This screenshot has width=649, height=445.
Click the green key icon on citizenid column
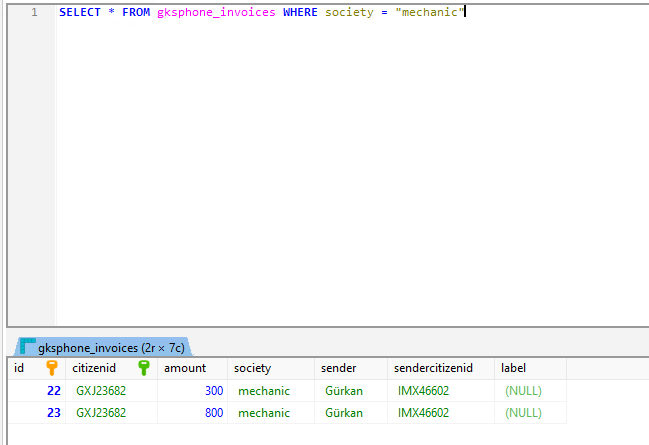point(144,368)
